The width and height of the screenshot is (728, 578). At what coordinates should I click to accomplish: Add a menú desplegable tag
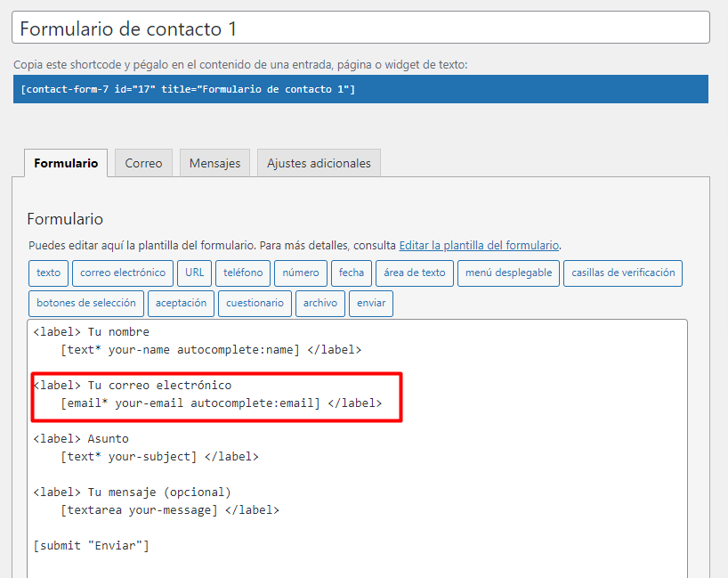[x=509, y=273]
